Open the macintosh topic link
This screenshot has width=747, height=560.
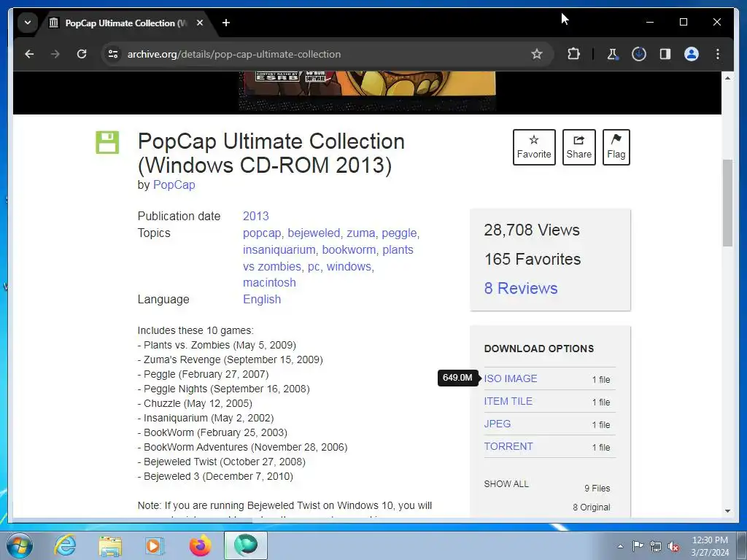coord(269,283)
